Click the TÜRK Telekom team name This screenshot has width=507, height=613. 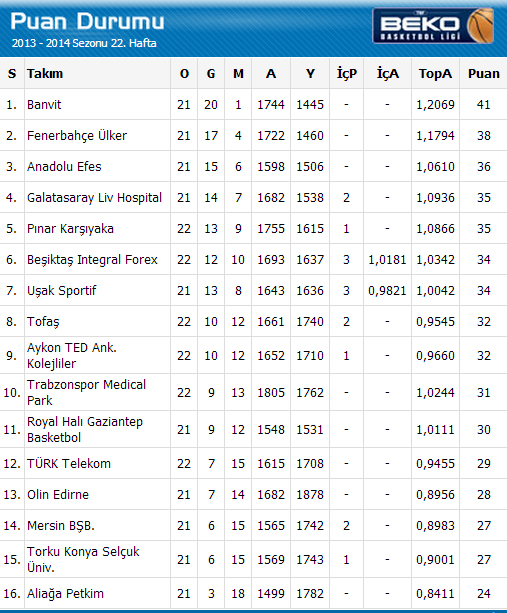pyautogui.click(x=69, y=464)
